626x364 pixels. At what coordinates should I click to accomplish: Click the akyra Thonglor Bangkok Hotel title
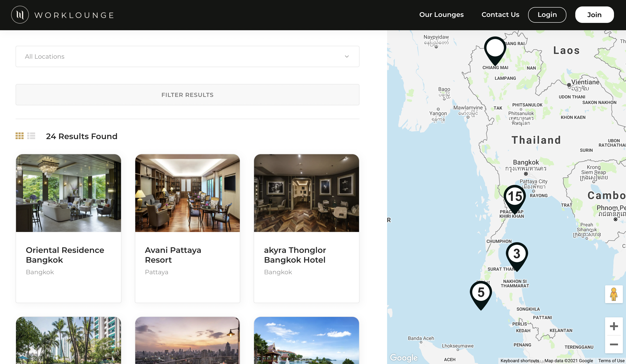(295, 255)
